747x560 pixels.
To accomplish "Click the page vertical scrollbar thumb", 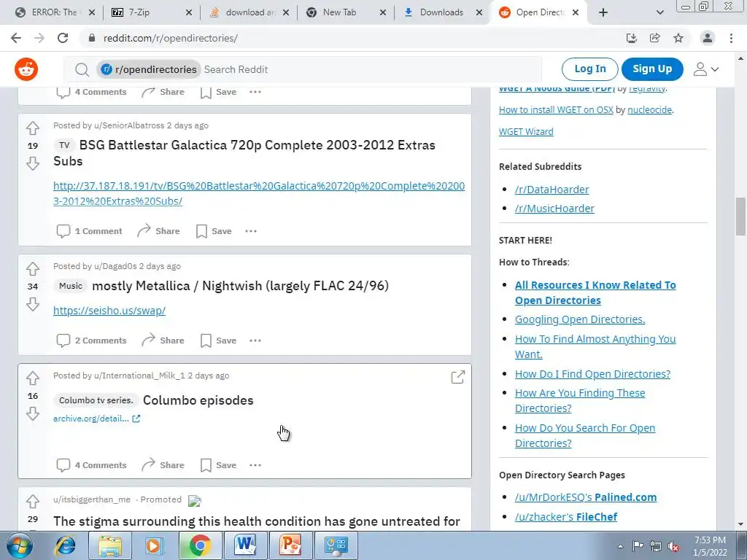I will point(741,217).
